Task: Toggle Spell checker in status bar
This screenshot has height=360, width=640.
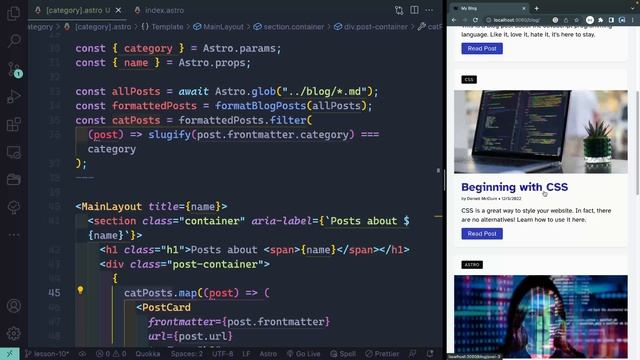Action: click(x=343, y=353)
